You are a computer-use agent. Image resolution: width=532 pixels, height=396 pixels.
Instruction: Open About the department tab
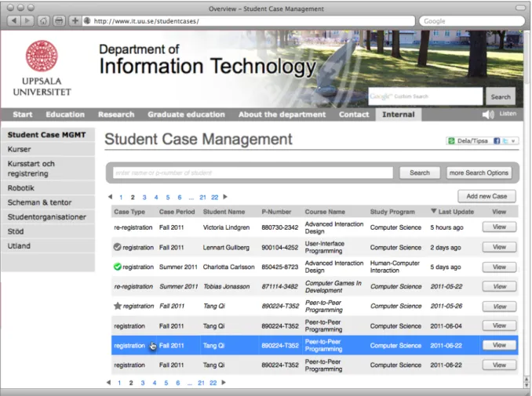click(282, 114)
